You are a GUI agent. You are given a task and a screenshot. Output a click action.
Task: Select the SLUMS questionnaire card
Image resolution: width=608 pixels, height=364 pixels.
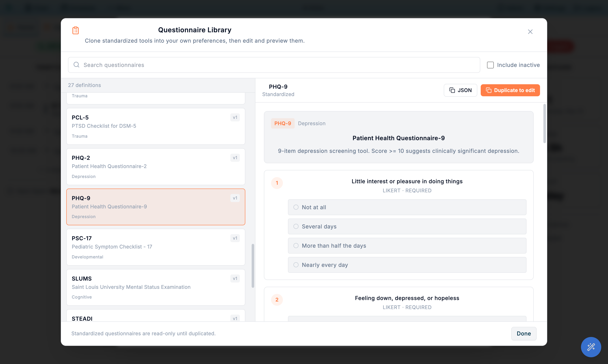tap(156, 288)
